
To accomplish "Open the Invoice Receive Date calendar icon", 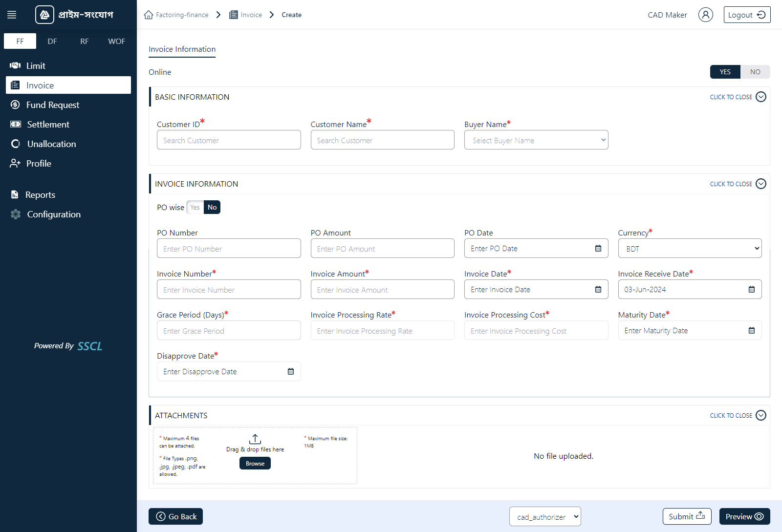I will [x=752, y=289].
